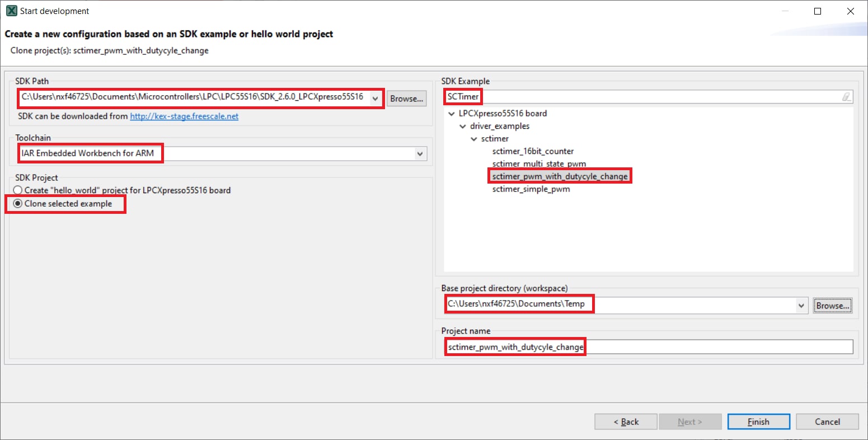The image size is (868, 440).
Task: Open the kex-stage.freescale.net download link
Action: pyautogui.click(x=184, y=116)
